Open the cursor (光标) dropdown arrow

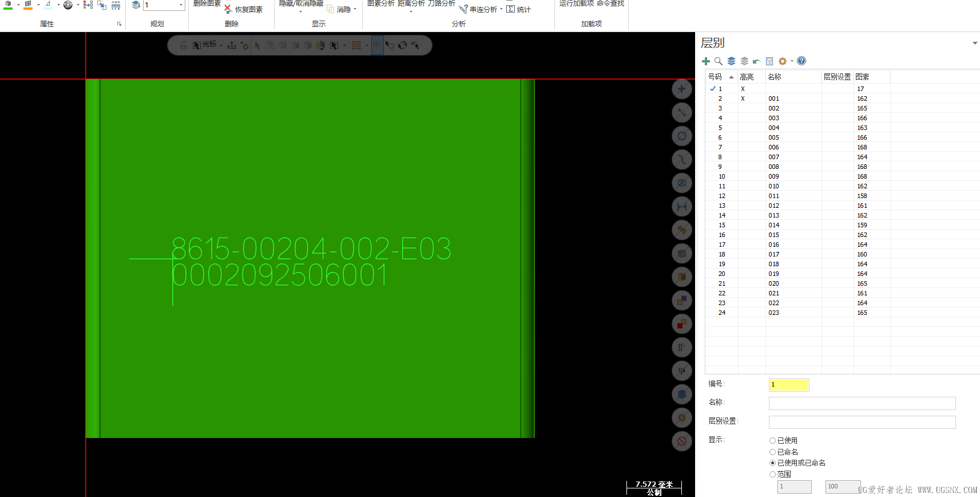221,45
